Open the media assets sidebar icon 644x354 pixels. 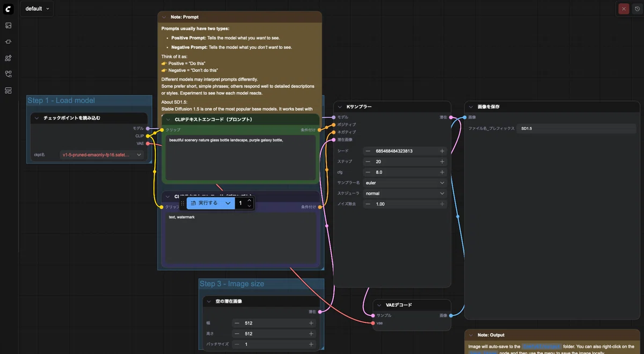pos(9,25)
